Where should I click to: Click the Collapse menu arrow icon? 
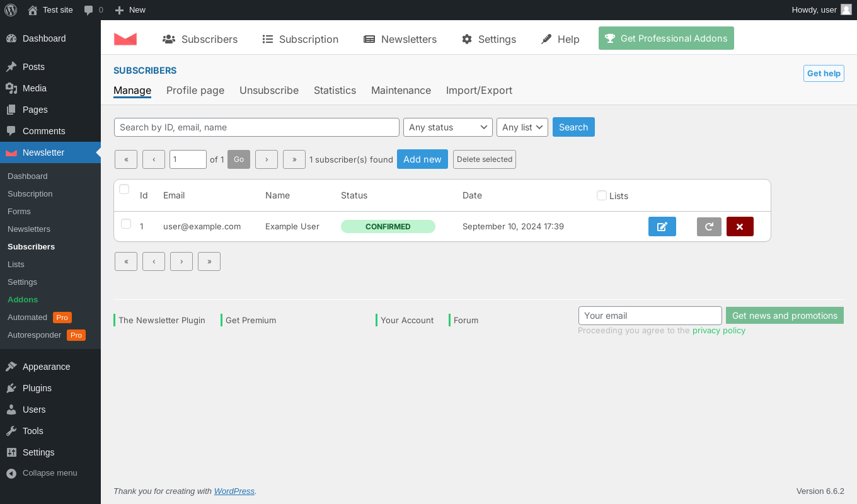11,473
